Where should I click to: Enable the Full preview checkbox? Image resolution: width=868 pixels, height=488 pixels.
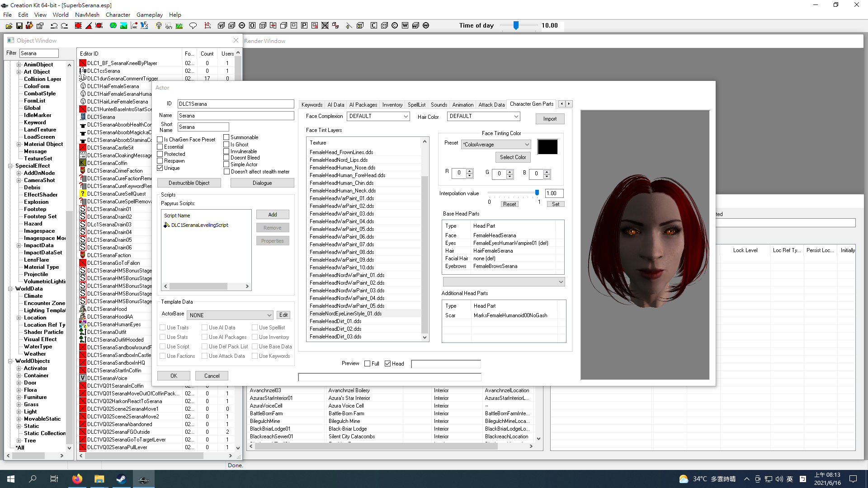click(368, 364)
